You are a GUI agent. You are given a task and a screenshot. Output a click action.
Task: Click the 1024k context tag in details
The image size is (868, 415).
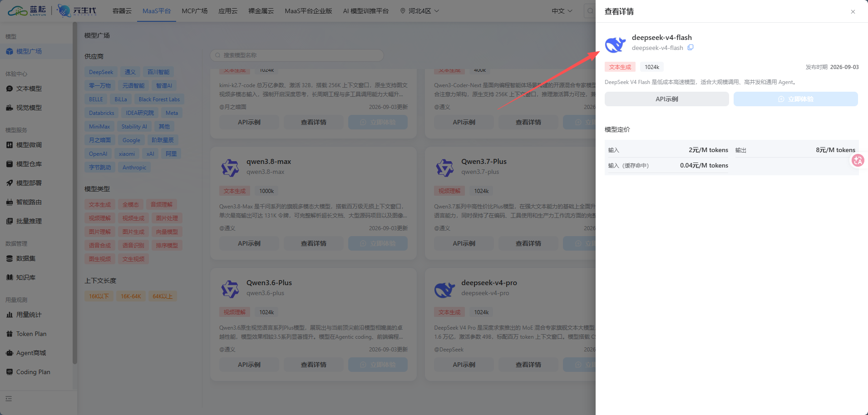coord(652,67)
